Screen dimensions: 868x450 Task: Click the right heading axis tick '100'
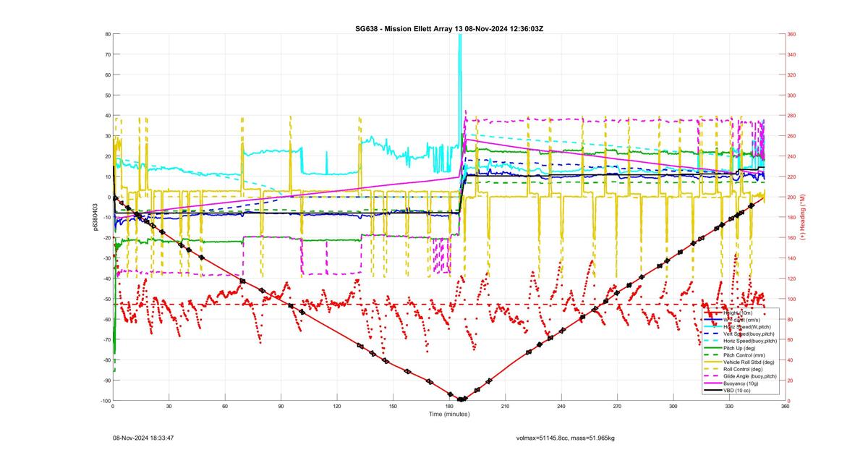(792, 299)
